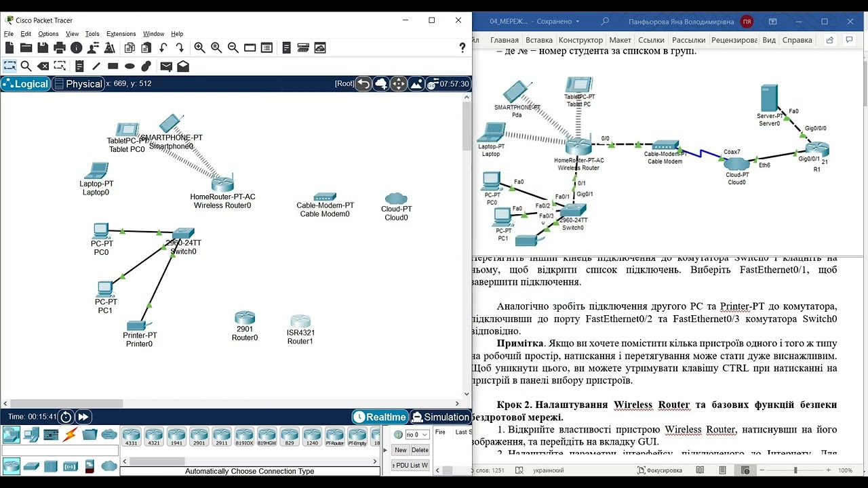Activate the Inspect magnifier tool
868x488 pixels.
(x=26, y=66)
